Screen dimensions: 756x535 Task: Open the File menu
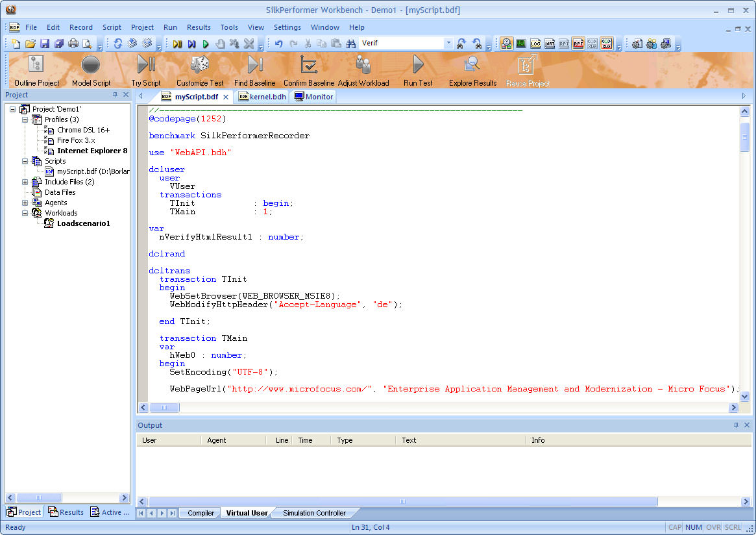31,27
